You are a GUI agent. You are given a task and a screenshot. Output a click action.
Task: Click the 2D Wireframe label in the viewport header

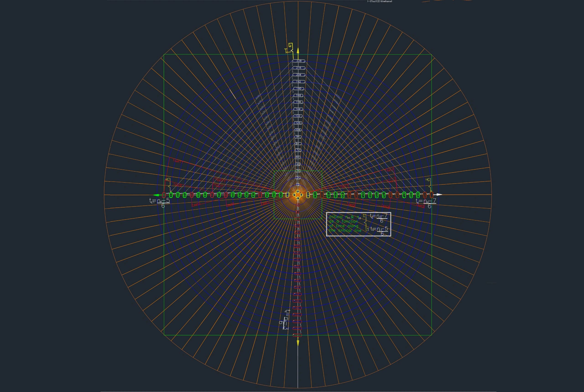384,2
